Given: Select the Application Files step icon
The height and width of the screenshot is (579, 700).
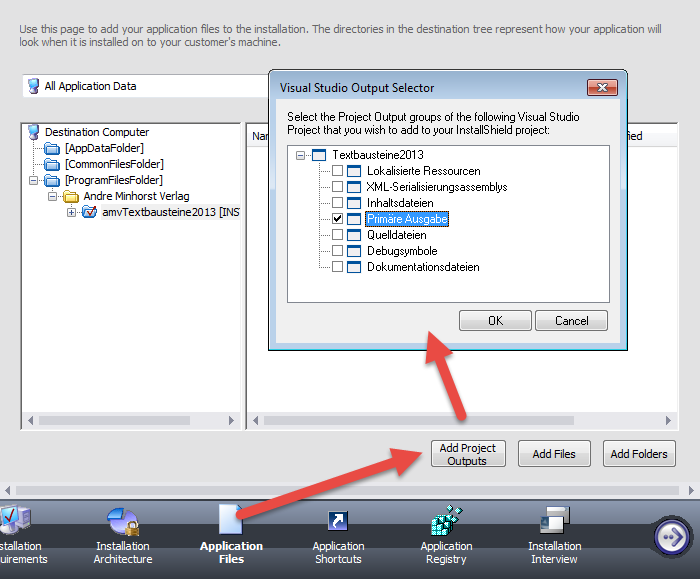Looking at the screenshot, I should coord(231,519).
